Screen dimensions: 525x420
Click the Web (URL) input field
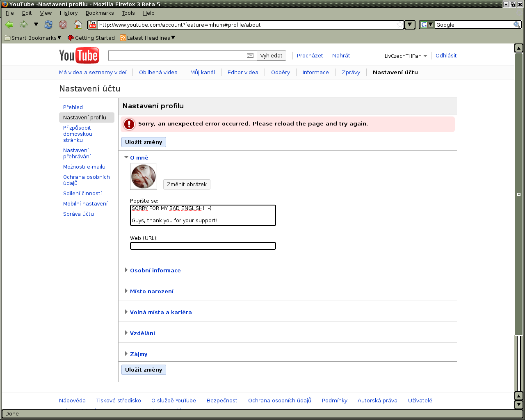203,246
